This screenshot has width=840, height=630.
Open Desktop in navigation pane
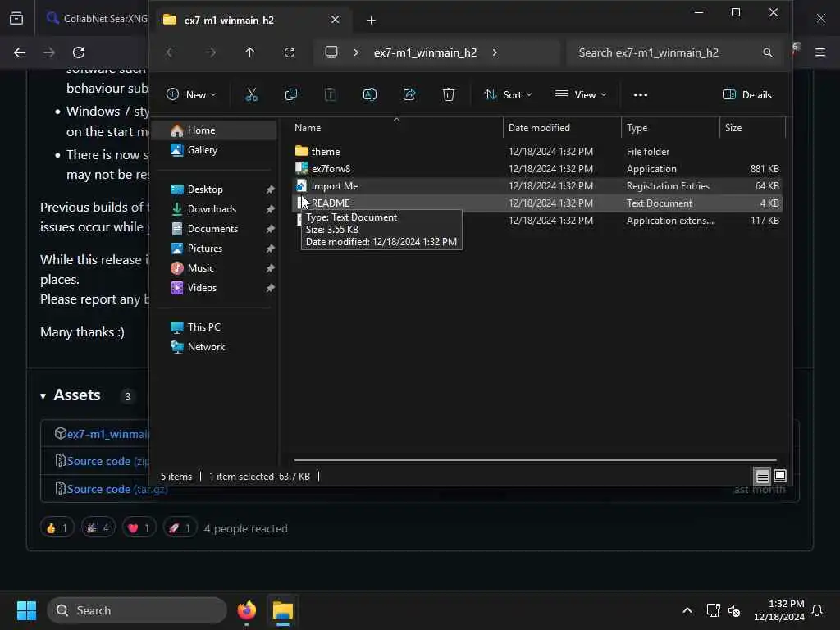point(215,189)
